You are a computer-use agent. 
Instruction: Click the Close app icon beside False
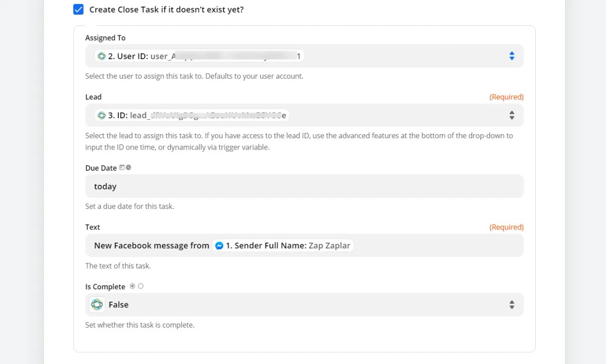click(97, 305)
